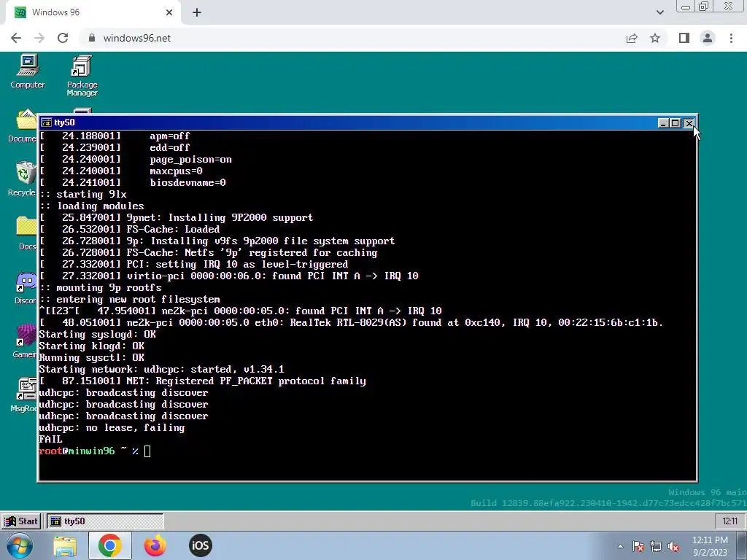View site security lock info
The image size is (747, 560).
(x=92, y=38)
